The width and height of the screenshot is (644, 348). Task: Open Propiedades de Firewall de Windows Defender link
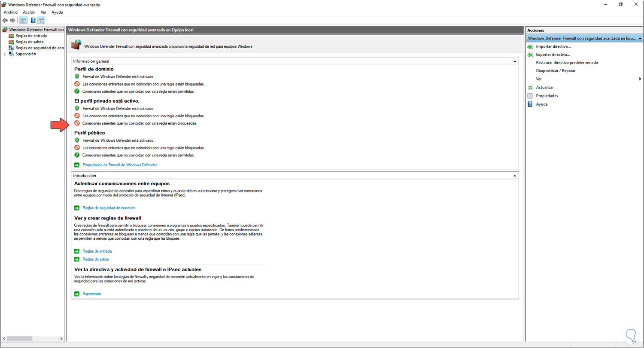(119, 165)
